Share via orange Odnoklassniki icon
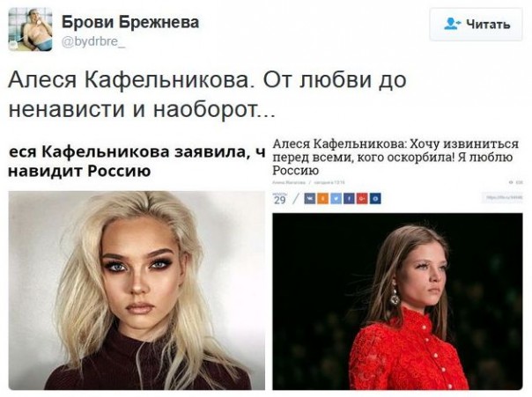The width and height of the screenshot is (532, 397). [x=322, y=198]
